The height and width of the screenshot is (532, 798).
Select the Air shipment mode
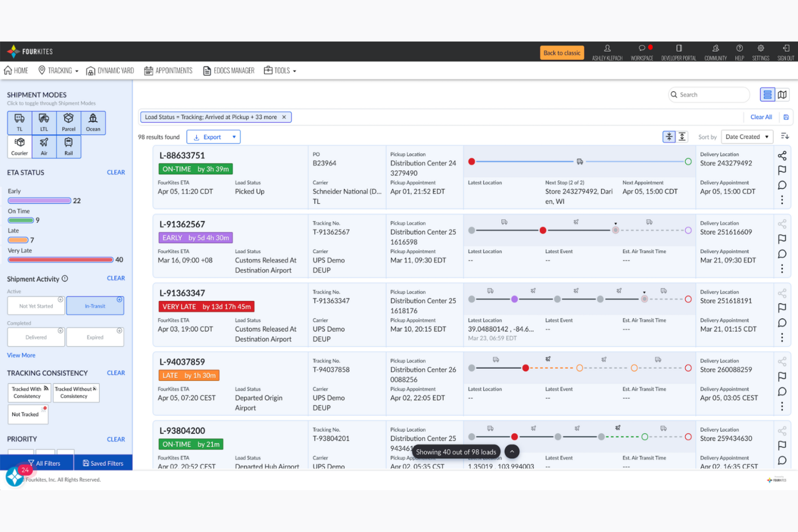click(x=44, y=146)
